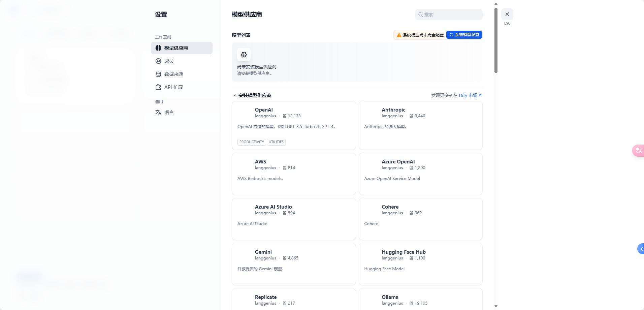This screenshot has width=644, height=310.
Task: Click Gemini install count 4,865
Action: pos(290,258)
